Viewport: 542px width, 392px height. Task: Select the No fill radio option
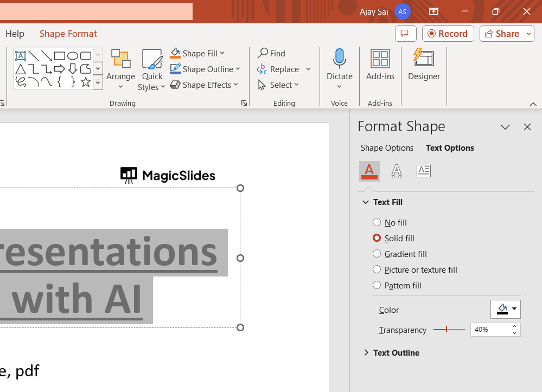pos(377,222)
